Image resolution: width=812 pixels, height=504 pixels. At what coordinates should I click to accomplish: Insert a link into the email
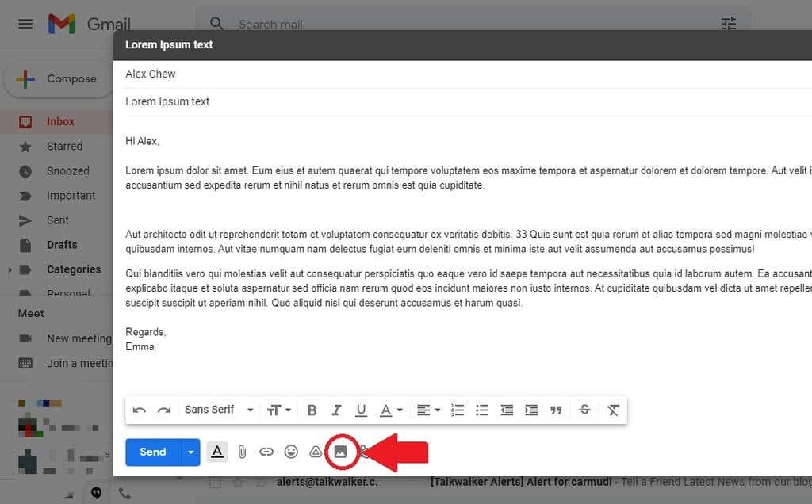tap(266, 452)
